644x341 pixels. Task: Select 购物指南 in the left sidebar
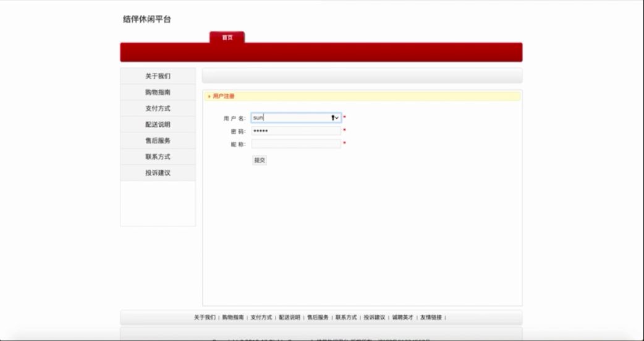tap(158, 92)
